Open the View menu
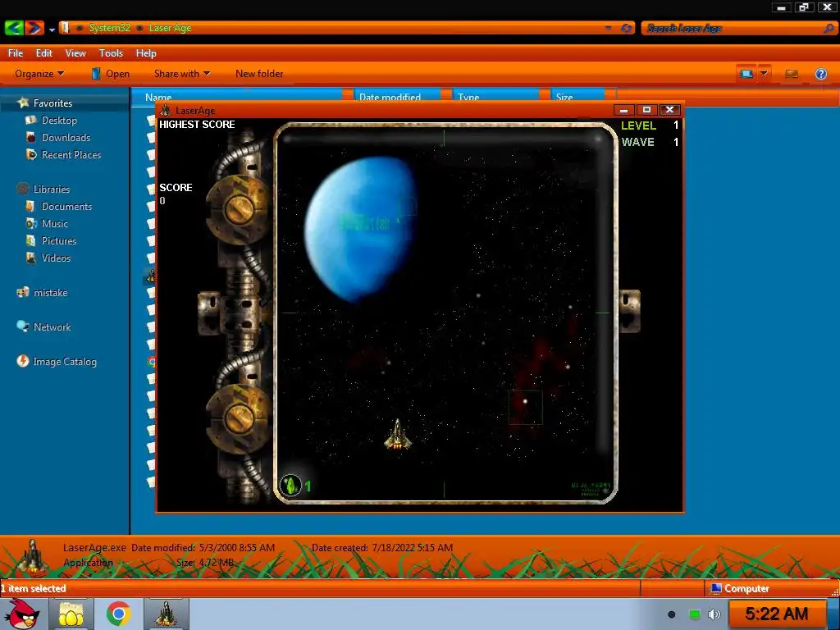840x630 pixels. click(75, 53)
